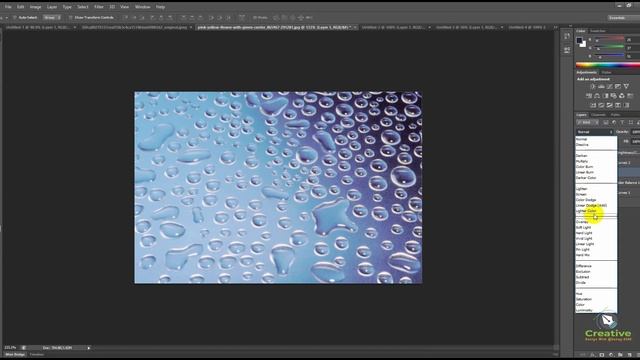Add a Vibrance adjustment
Screen dimensions: 640x360
tap(626, 87)
